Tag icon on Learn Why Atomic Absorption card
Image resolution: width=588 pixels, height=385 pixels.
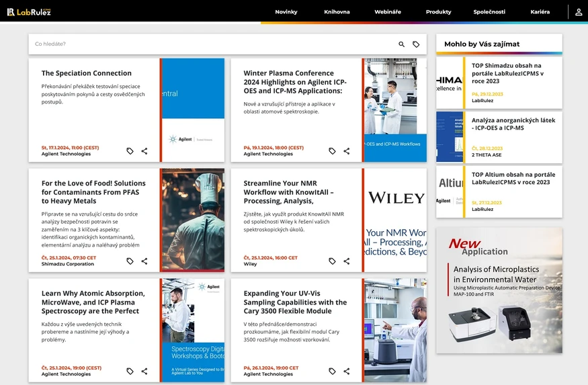coord(130,371)
